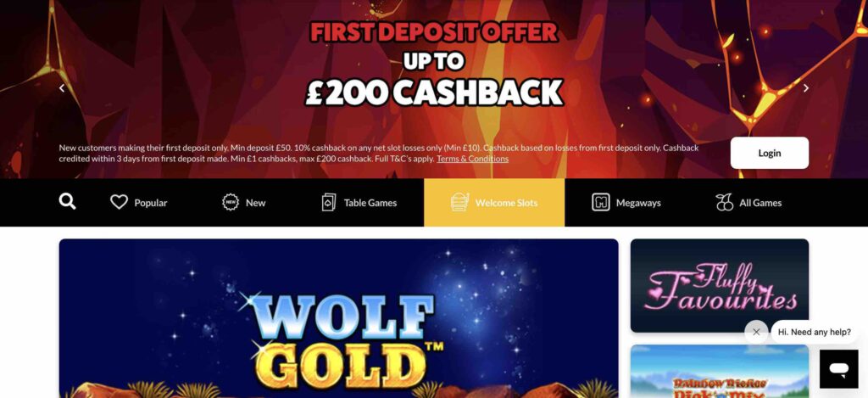
Task: Go to previous banner slide
Action: click(61, 88)
